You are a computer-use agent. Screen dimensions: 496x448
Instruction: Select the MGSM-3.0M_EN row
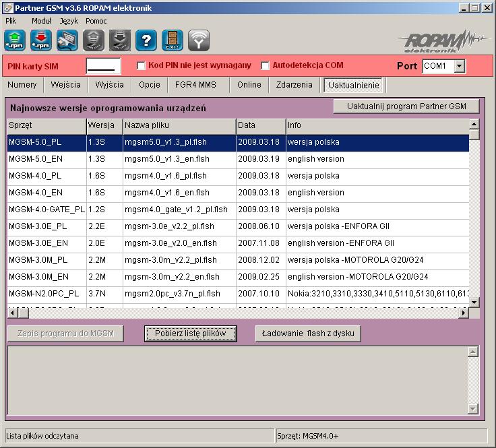point(238,277)
